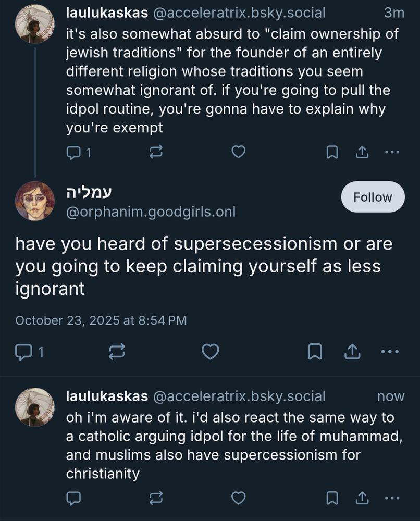The width and height of the screenshot is (420, 521).
Task: Open the October 23, 2025 timestamp
Action: tap(101, 320)
